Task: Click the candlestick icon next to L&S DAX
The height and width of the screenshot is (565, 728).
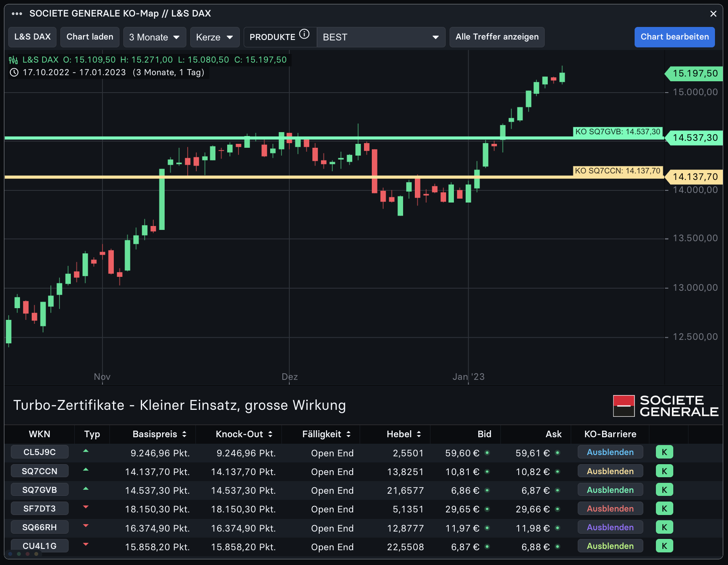Action: [13, 60]
